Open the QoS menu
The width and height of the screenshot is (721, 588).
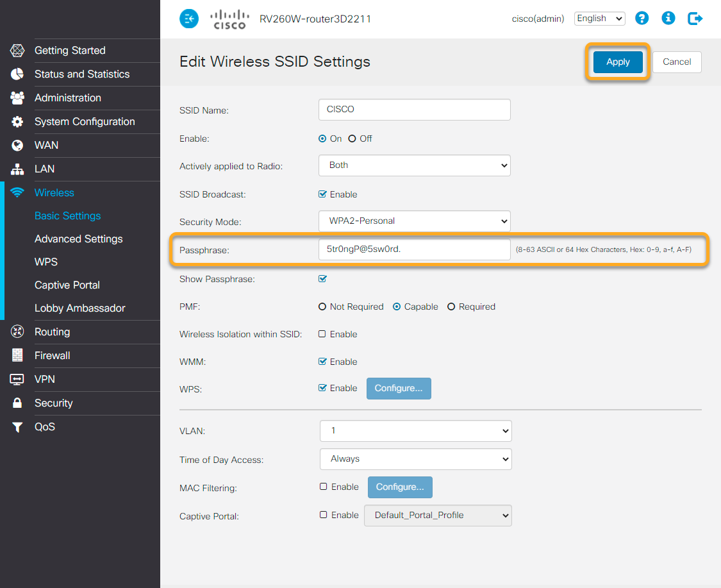coord(45,427)
